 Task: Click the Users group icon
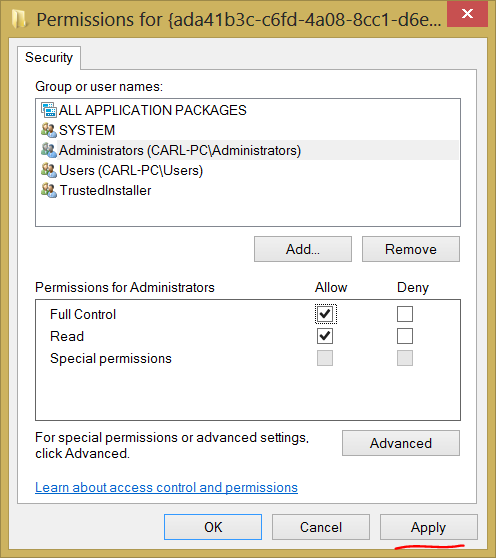click(49, 170)
